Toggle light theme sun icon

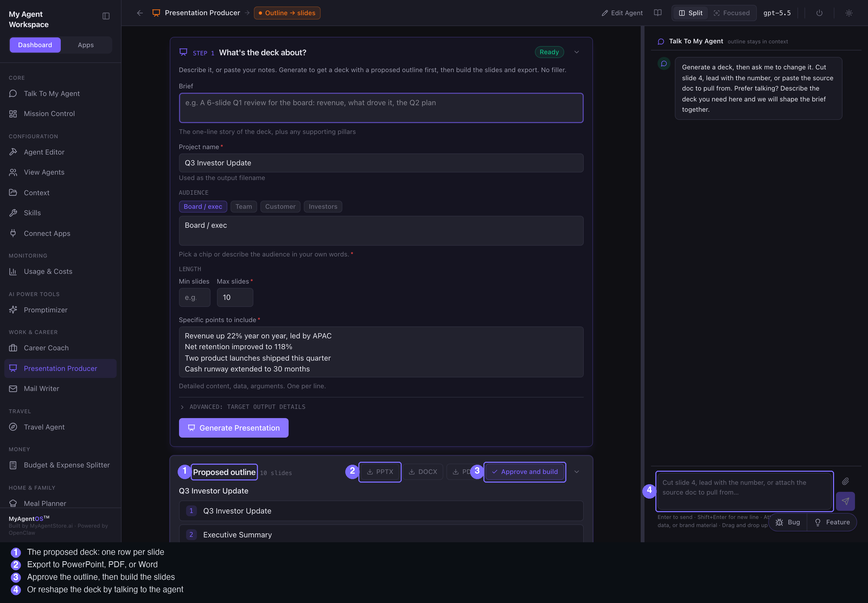[x=849, y=13]
